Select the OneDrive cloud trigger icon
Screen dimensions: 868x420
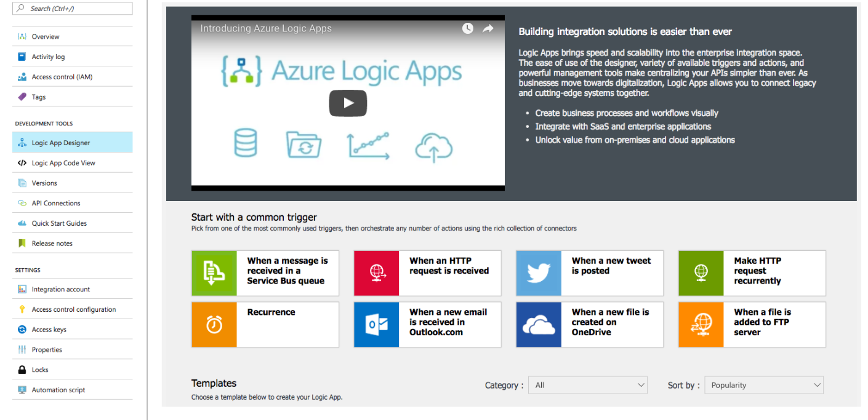tap(539, 325)
